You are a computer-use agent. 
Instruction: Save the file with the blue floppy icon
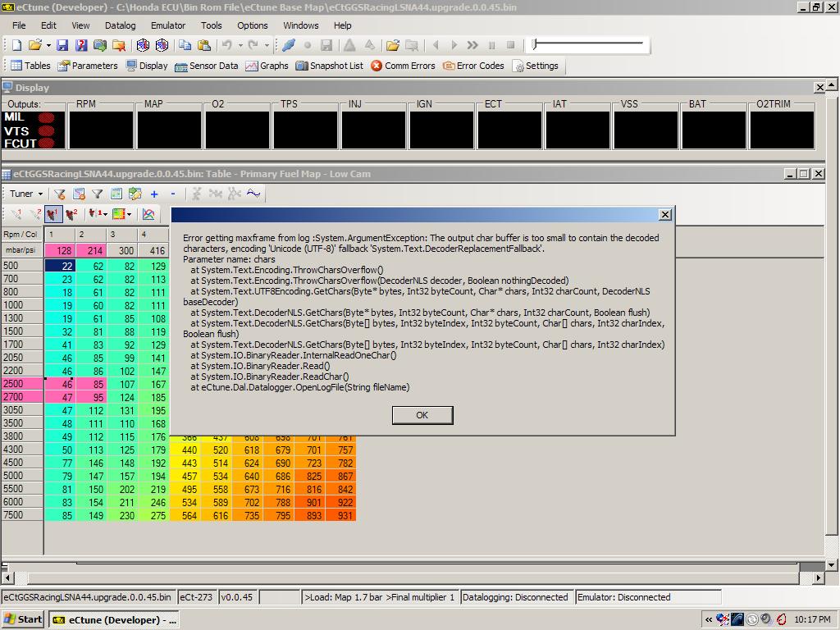click(x=62, y=46)
